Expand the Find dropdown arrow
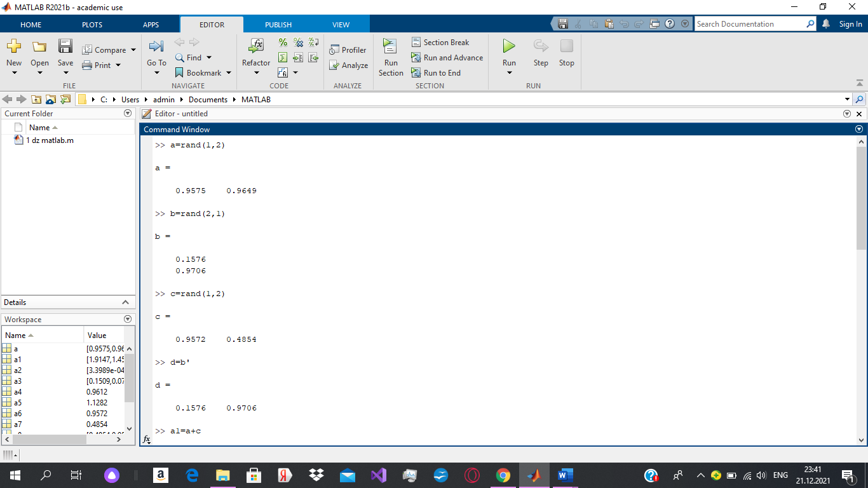Image resolution: width=868 pixels, height=488 pixels. (x=209, y=58)
